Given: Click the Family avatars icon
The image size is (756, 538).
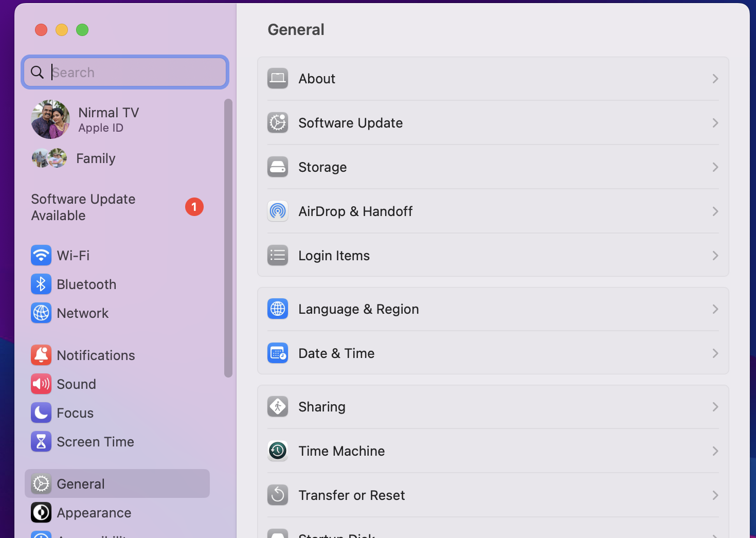Looking at the screenshot, I should pos(49,158).
